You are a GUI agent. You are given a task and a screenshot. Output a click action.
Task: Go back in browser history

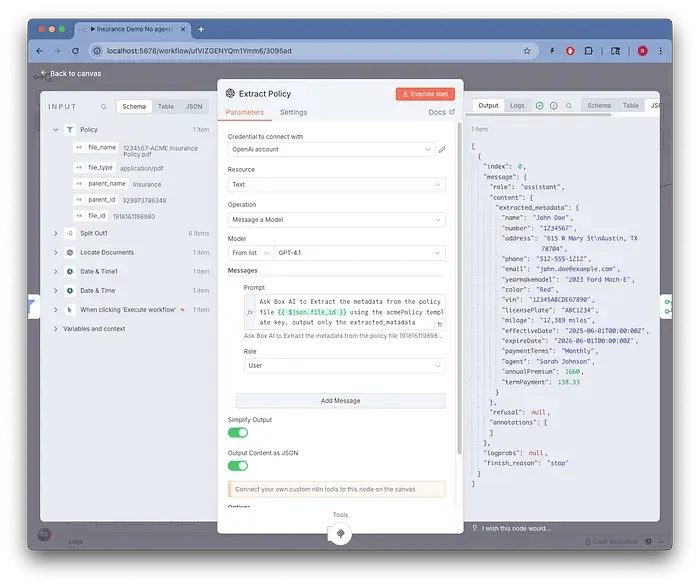[x=39, y=51]
